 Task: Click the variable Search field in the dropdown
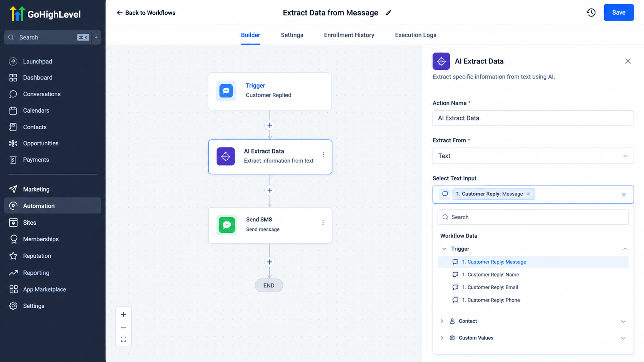[x=533, y=217]
